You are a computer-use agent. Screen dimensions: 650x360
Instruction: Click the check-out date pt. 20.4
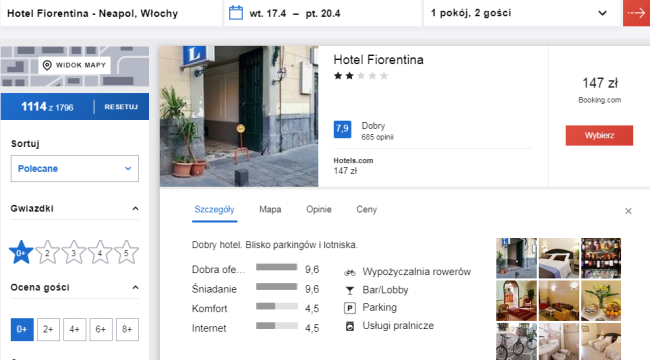pyautogui.click(x=323, y=14)
